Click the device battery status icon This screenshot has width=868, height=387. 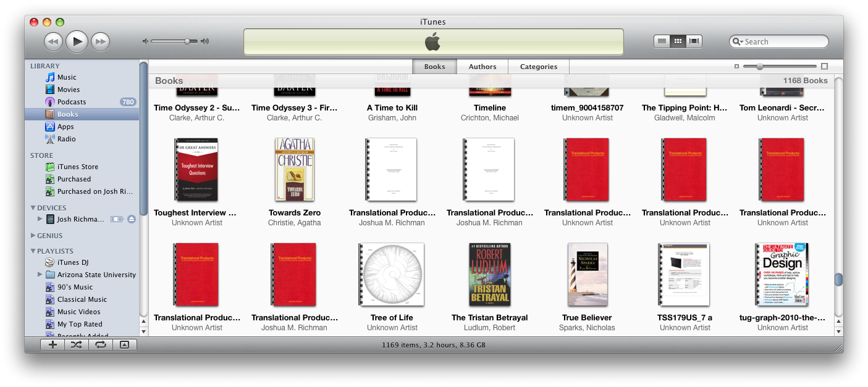tap(117, 219)
